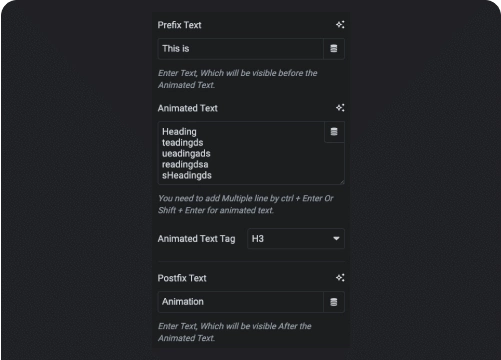
Task: Place cursor on 'readingdsa' line in textarea
Action: (x=185, y=164)
